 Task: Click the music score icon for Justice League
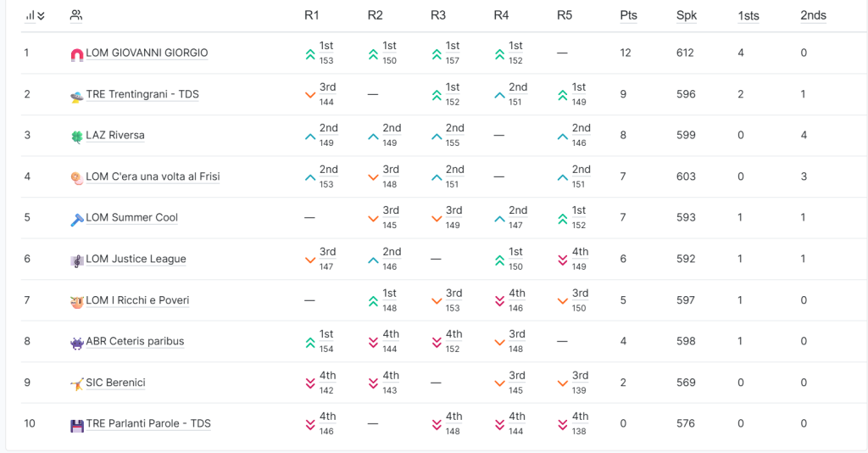tap(77, 260)
